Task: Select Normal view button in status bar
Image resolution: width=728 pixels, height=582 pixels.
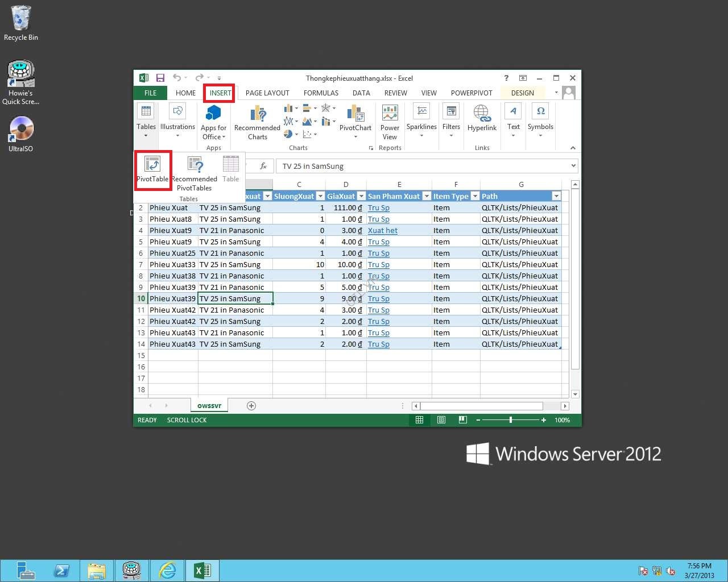Action: tap(419, 420)
